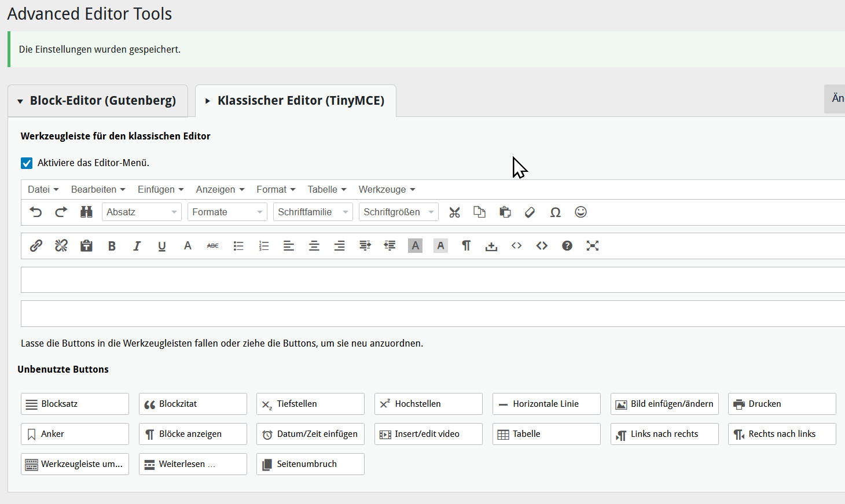
Task: Click the smiley emoticon icon
Action: 581,212
